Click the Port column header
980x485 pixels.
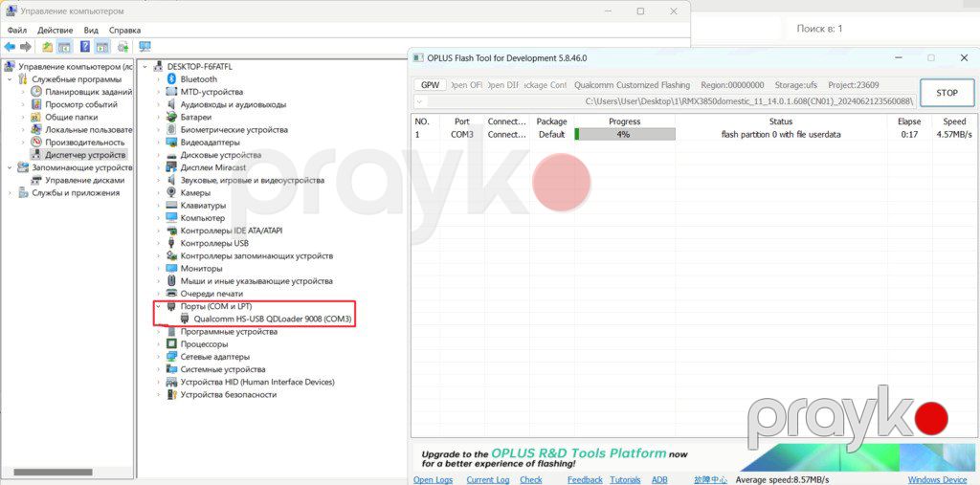pos(462,121)
